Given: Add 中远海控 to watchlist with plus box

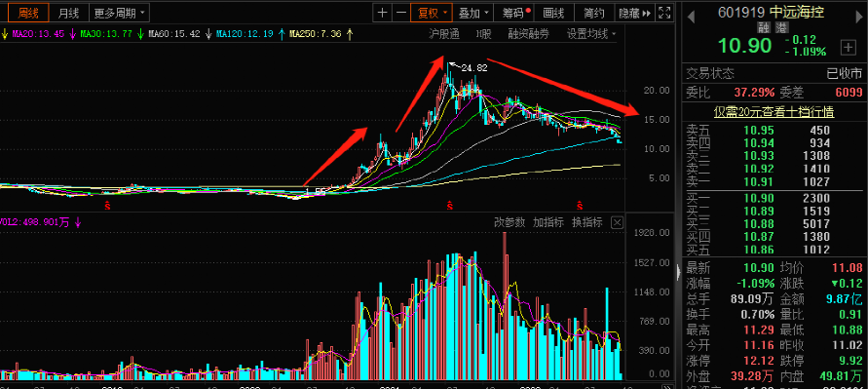Looking at the screenshot, I should pos(849,48).
